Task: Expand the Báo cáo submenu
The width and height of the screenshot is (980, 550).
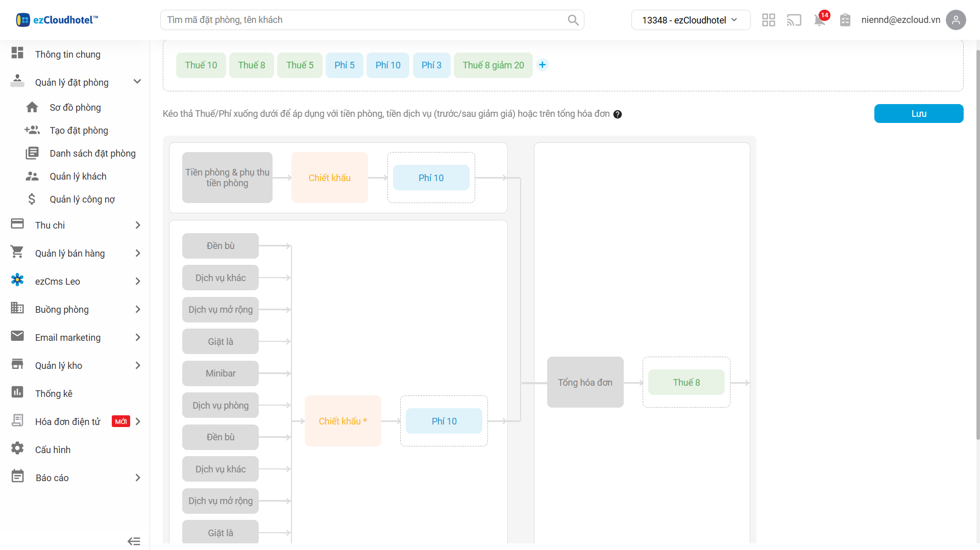Action: [137, 478]
